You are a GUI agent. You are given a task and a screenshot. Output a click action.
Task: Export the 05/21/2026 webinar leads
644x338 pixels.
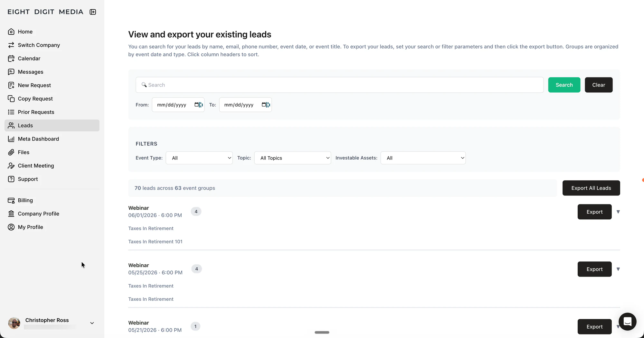(594, 327)
